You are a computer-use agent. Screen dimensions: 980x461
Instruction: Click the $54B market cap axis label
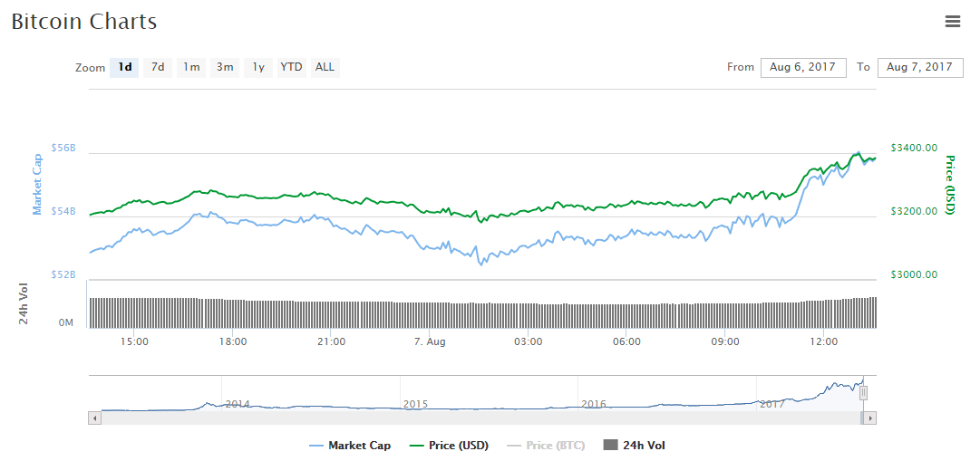point(63,211)
